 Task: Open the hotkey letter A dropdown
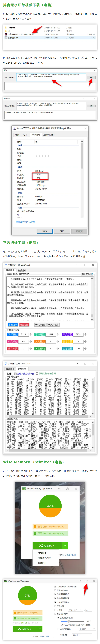pos(89,610)
